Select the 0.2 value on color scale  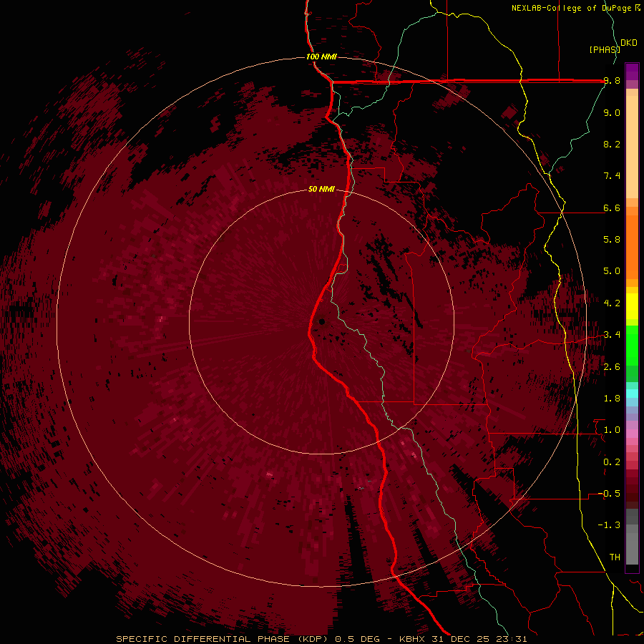pyautogui.click(x=612, y=462)
